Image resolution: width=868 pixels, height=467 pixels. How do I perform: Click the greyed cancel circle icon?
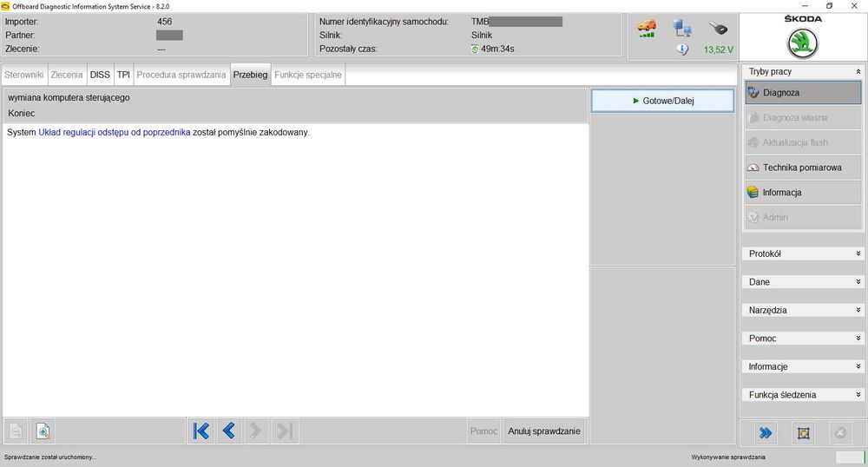(840, 432)
